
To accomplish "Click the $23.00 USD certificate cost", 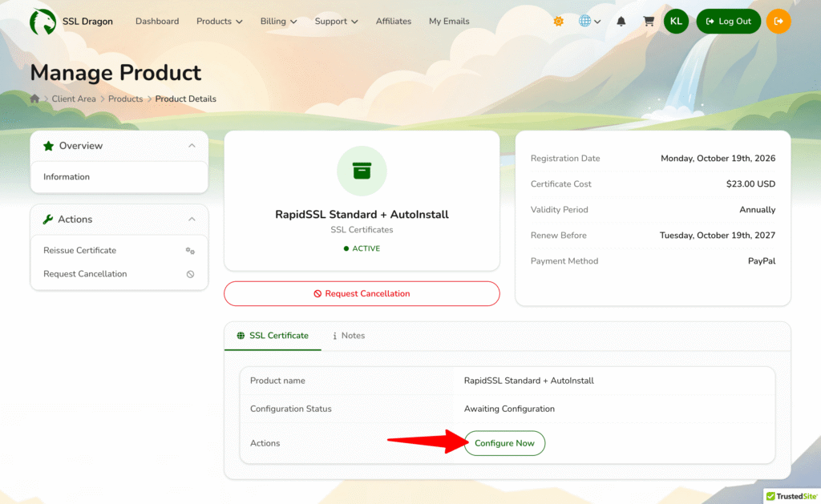I will [750, 184].
